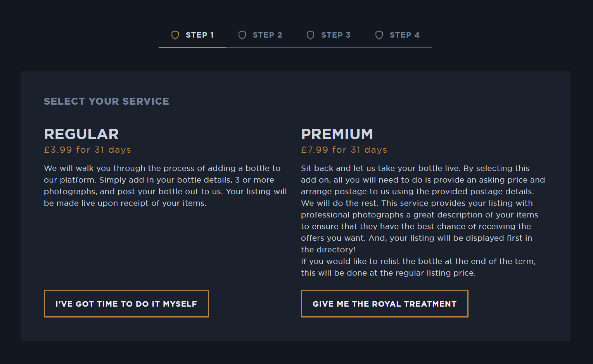Click the Premium "Sit back and let us" paragraph
Viewport: 593px width, 364px height.
pos(422,209)
